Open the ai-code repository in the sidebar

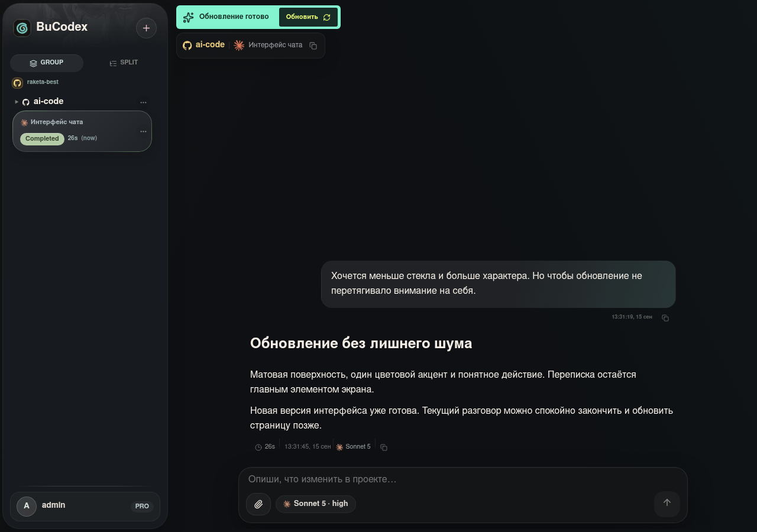pyautogui.click(x=48, y=101)
